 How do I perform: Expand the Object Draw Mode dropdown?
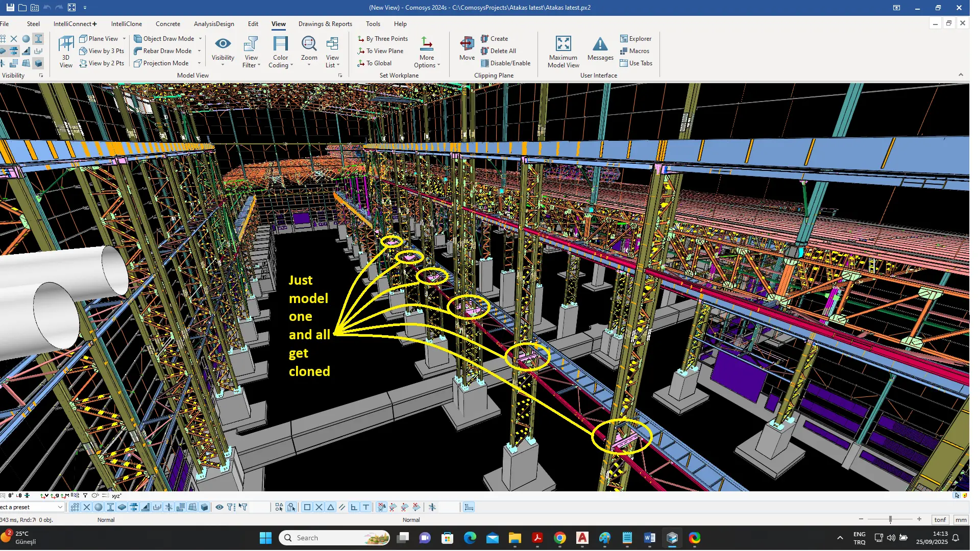coord(200,39)
